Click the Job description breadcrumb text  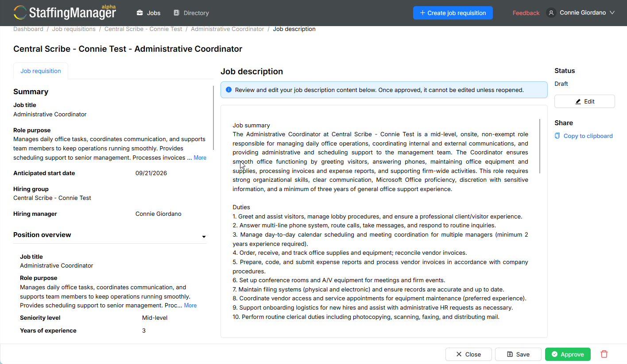tap(294, 29)
